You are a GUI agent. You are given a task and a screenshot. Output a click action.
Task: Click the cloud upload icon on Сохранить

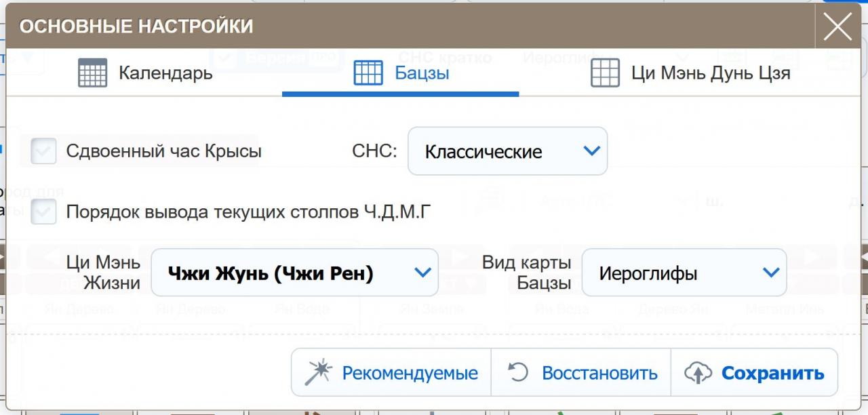[698, 372]
